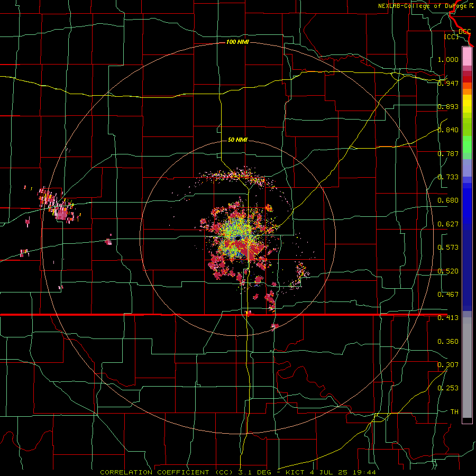
Task: Click the 4 JUL 25 19:44 timestamp
Action: coord(342,472)
